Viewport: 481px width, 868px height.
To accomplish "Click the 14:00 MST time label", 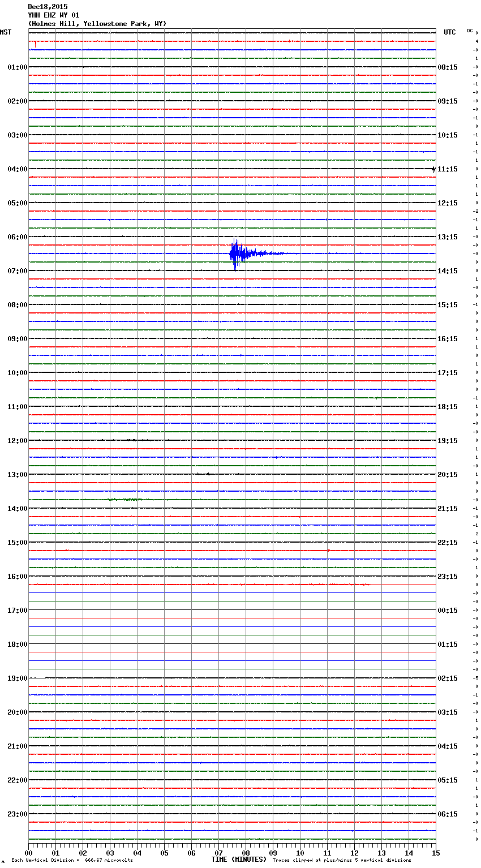I will click(x=17, y=509).
